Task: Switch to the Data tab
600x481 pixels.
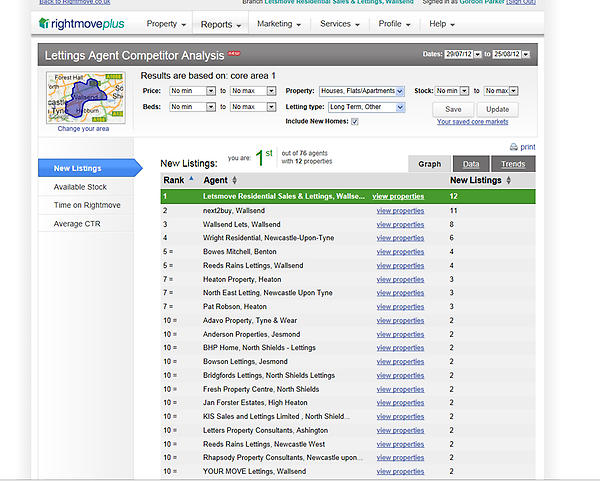Action: pos(471,164)
